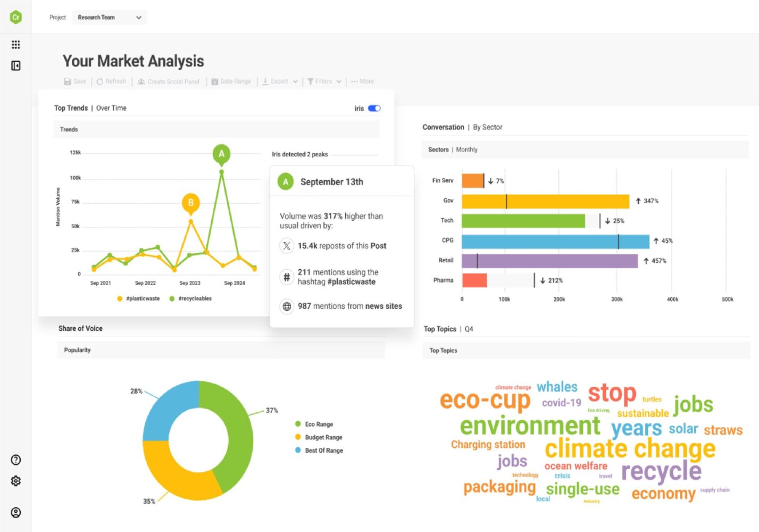Click the globe news sites icon
The image size is (759, 532).
coord(287,306)
